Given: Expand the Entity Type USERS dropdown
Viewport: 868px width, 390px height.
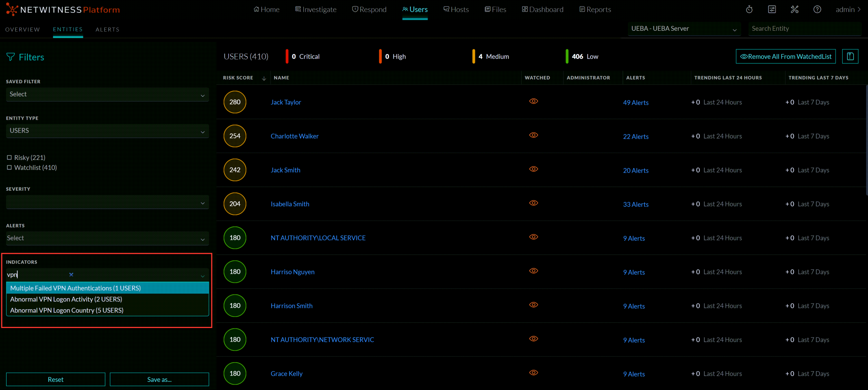Looking at the screenshot, I should pos(107,130).
